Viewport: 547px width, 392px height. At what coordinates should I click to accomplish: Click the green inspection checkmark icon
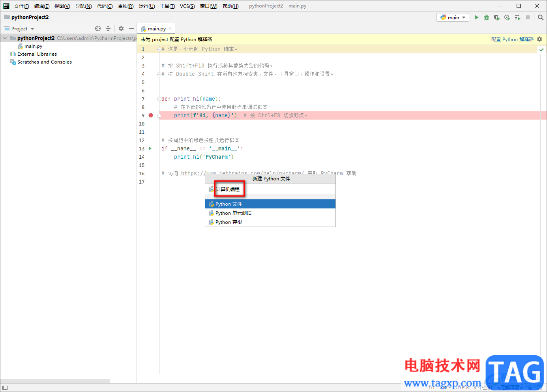click(541, 50)
